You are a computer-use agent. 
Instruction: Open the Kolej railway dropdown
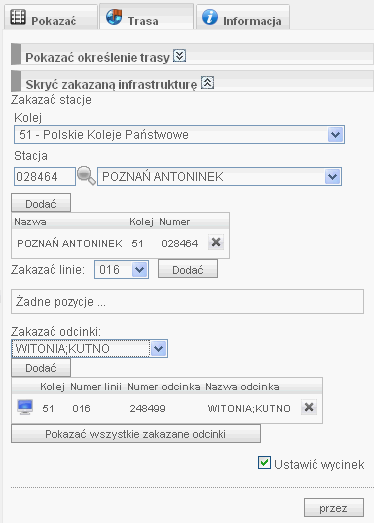tap(335, 135)
